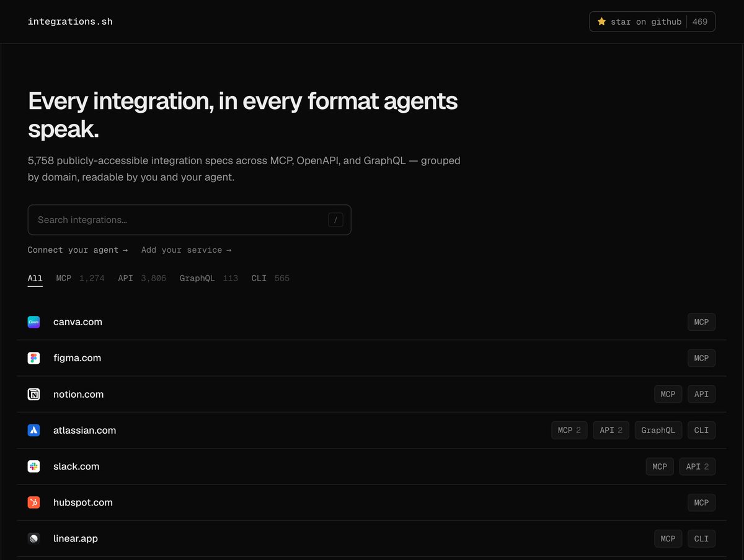Click the API 2 badge on slack.com row
The width and height of the screenshot is (744, 560).
pyautogui.click(x=697, y=466)
